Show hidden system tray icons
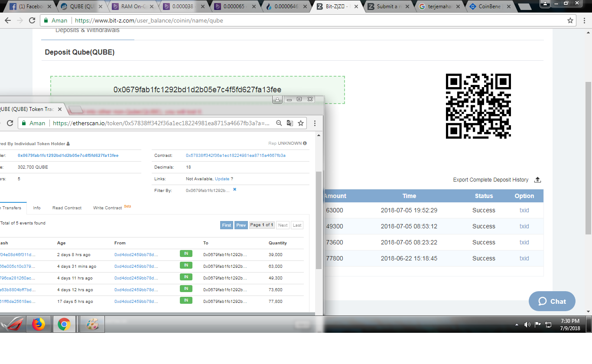The image size is (592, 364). coord(517,325)
